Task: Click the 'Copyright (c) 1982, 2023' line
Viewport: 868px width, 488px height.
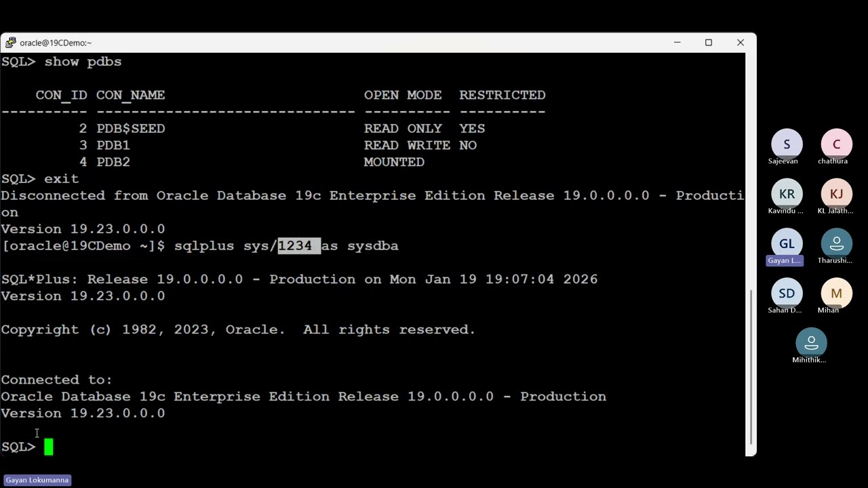Action: click(238, 329)
